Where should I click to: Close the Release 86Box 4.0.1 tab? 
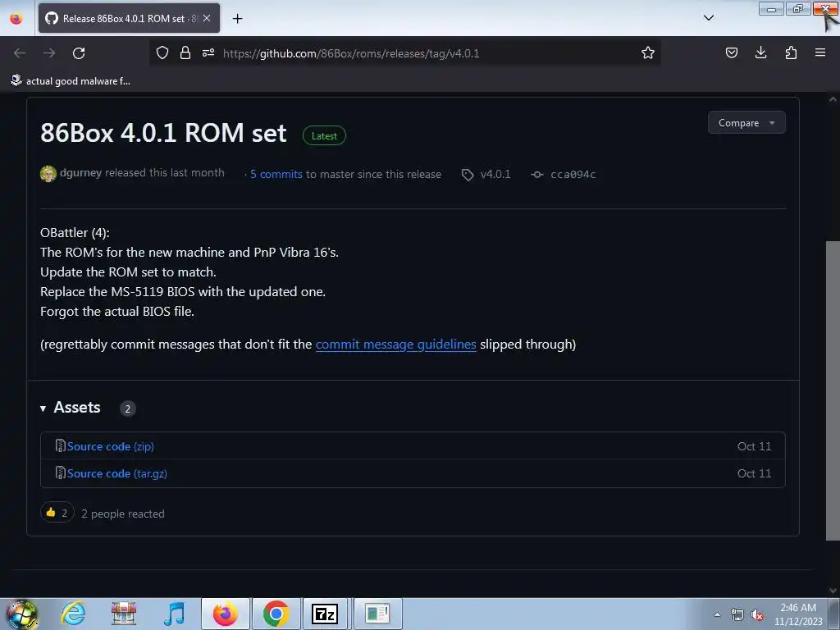207,18
